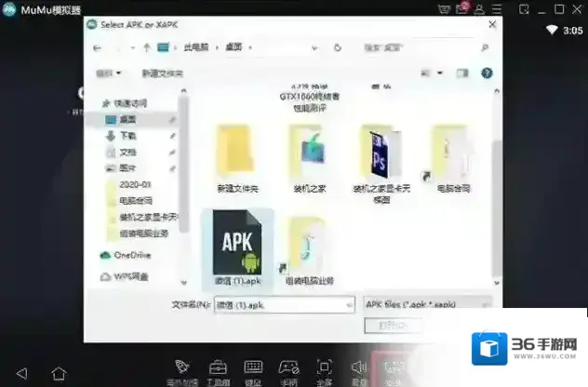
Task: Click the 此电脑 breadcrumb
Action: coord(196,47)
